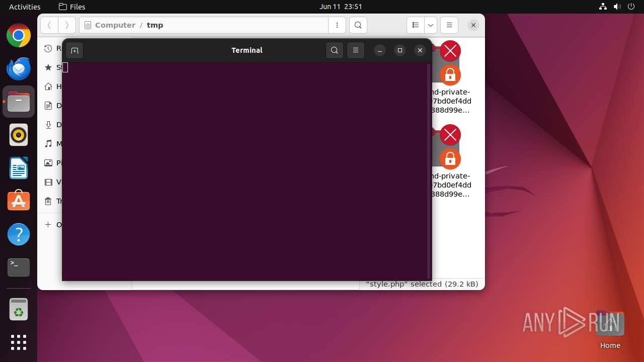Go forward in Files window
Screen dimensions: 644x362
67,25
